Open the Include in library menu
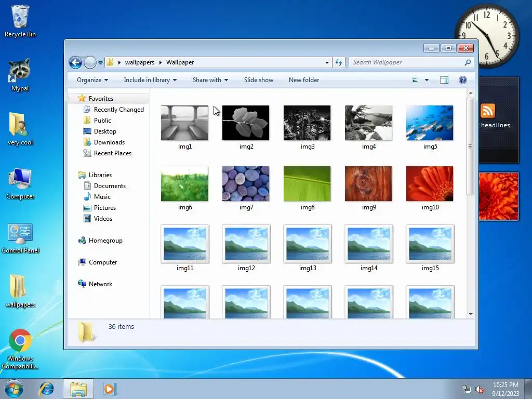The width and height of the screenshot is (532, 399). point(150,80)
